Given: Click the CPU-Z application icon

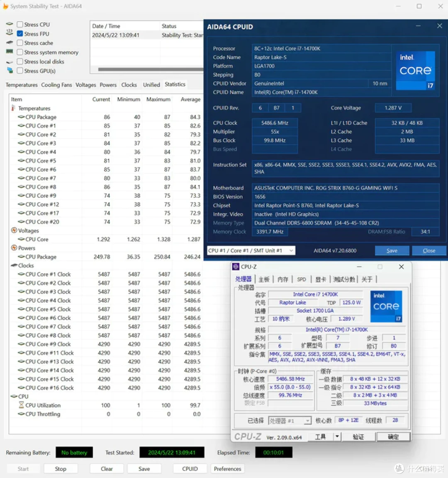Looking at the screenshot, I should (x=236, y=267).
